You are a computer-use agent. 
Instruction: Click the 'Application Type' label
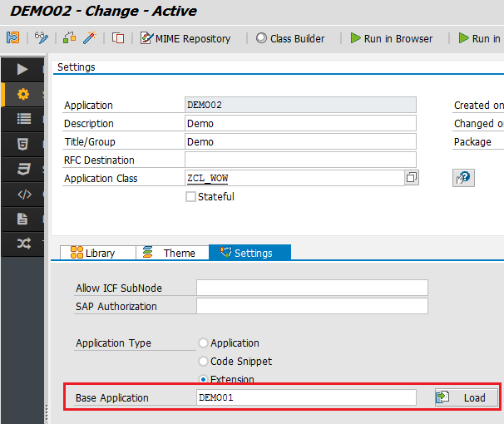click(113, 343)
